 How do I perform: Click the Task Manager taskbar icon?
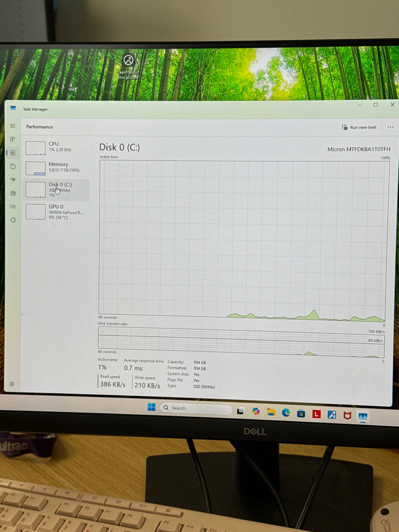click(362, 416)
